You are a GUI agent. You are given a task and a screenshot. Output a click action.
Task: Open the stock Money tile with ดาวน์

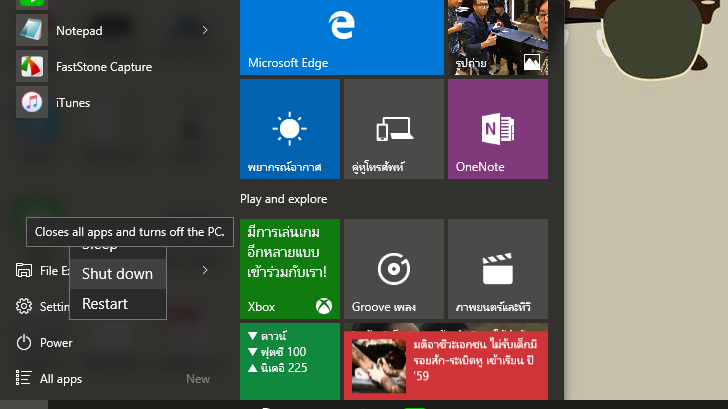click(290, 361)
